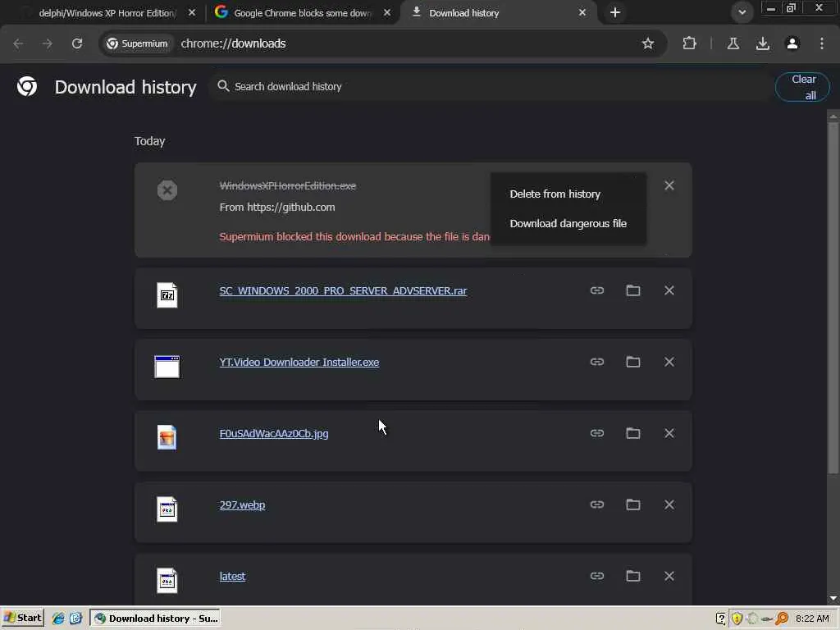Reload the downloads page

[77, 43]
